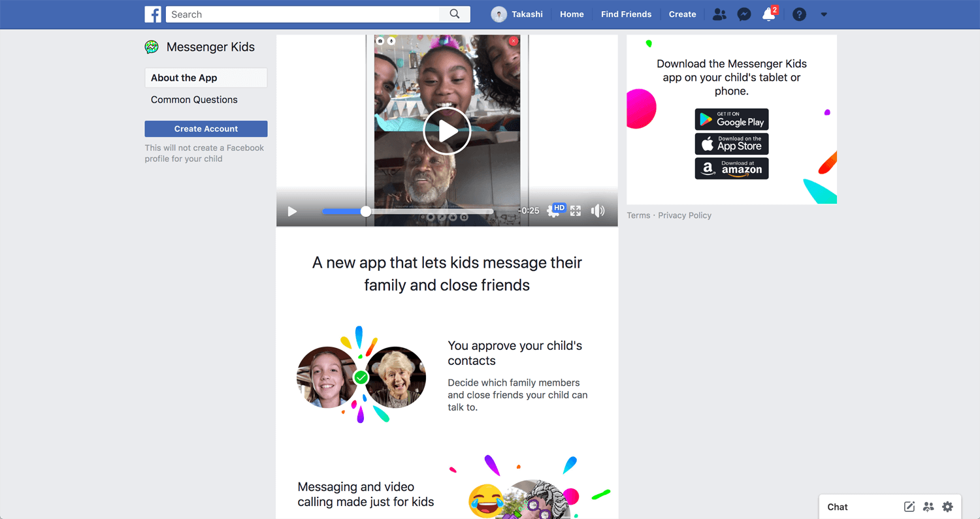
Task: Click Create in the top bar
Action: pos(682,14)
